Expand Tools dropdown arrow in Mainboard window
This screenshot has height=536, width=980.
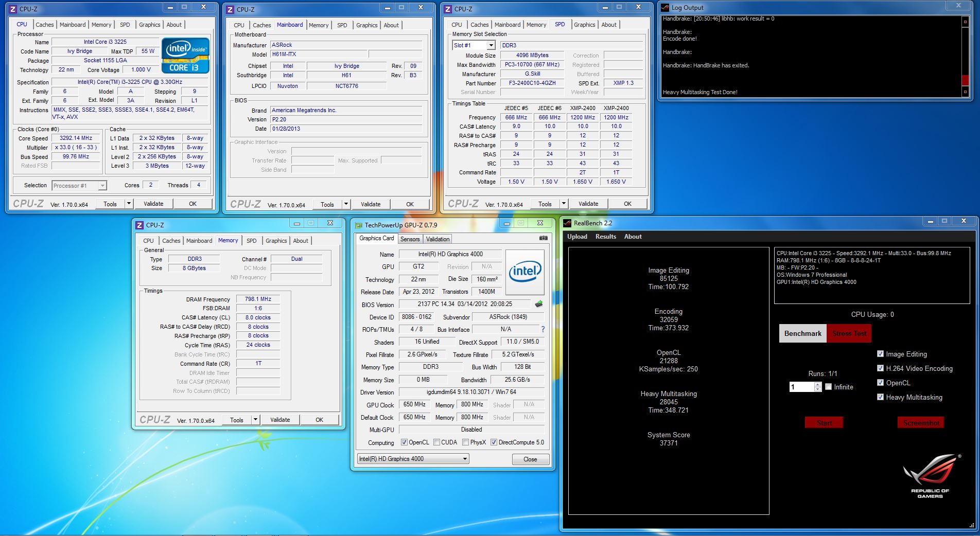coord(346,204)
